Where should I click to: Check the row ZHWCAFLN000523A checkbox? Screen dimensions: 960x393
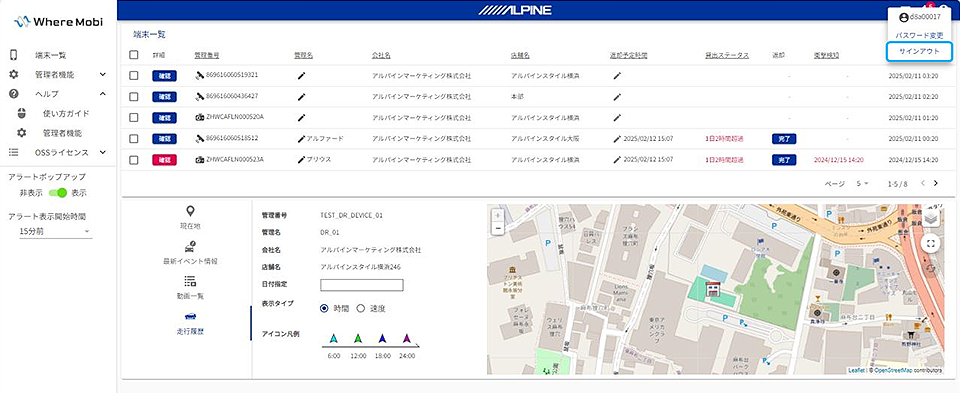(134, 160)
